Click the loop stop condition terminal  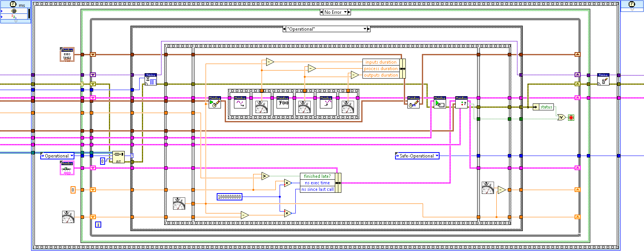571,117
